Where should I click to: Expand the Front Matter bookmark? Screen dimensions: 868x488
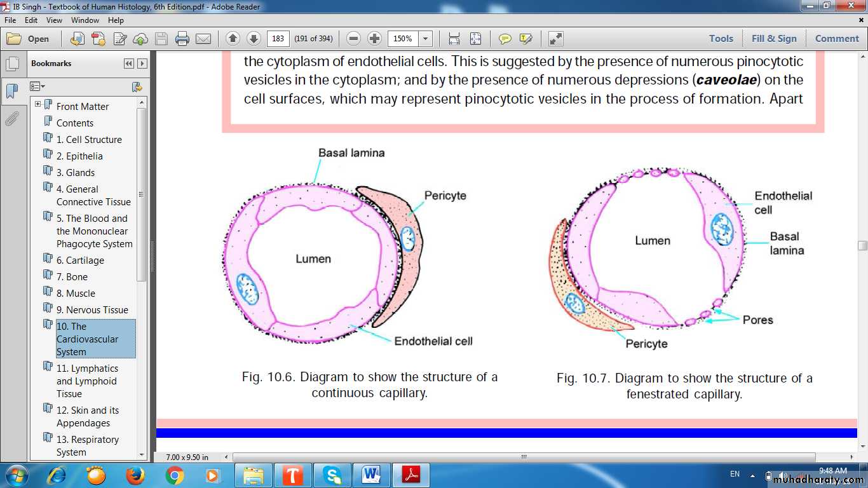[38, 104]
